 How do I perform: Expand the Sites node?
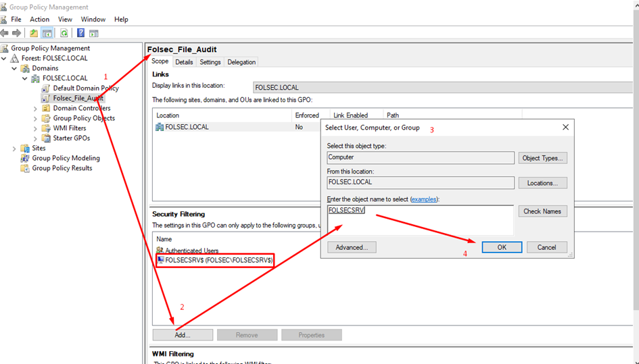tap(15, 148)
